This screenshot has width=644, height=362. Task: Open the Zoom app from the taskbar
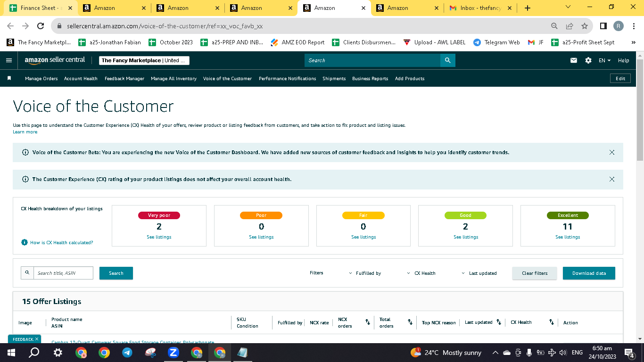click(x=173, y=353)
